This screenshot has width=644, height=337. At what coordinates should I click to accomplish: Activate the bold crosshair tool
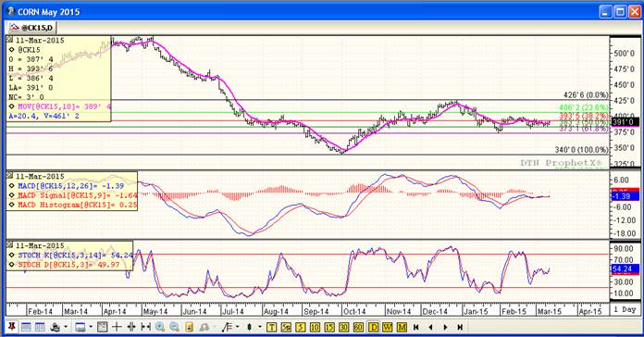[x=131, y=327]
